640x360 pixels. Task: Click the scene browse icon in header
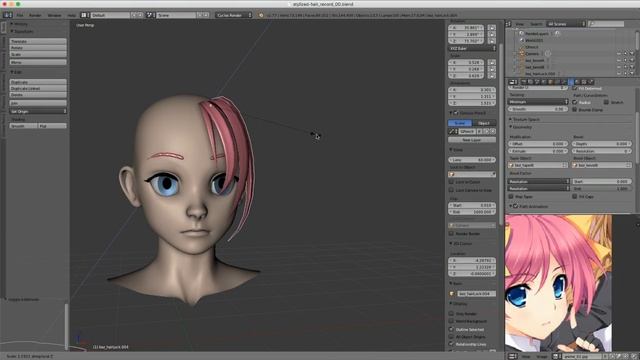click(150, 15)
